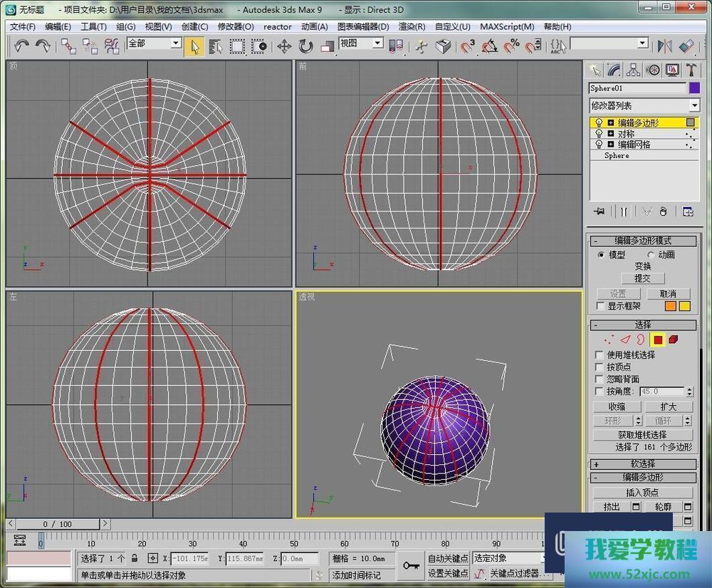
Task: Choose the Element sub-object selection icon
Action: (x=673, y=340)
